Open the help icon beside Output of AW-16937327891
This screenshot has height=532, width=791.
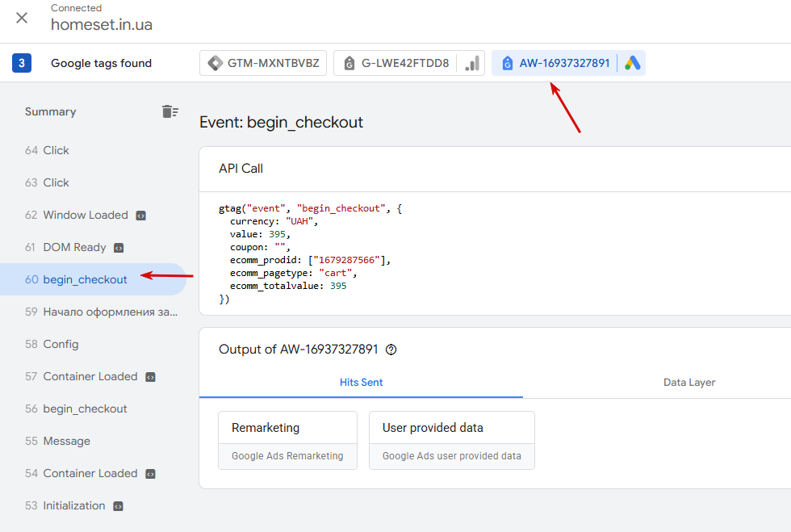391,350
